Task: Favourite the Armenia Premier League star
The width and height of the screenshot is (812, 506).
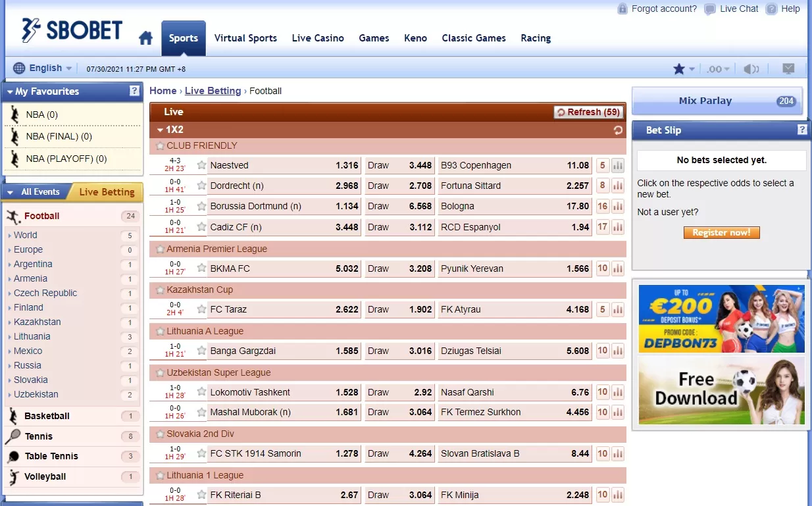Action: point(159,249)
